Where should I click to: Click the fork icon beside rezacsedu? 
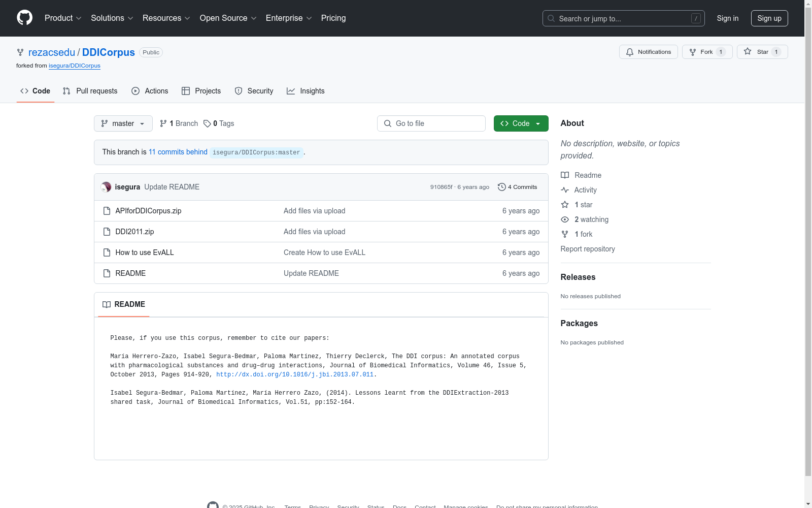click(x=20, y=52)
